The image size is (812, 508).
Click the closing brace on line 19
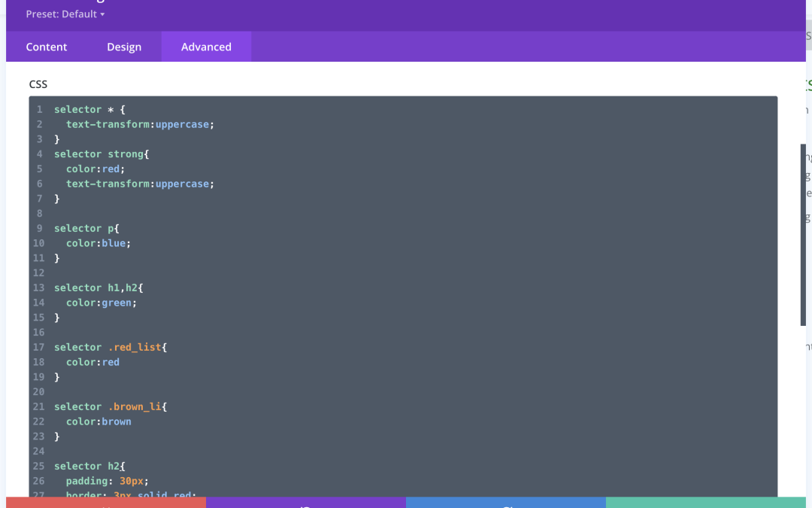[x=57, y=377]
